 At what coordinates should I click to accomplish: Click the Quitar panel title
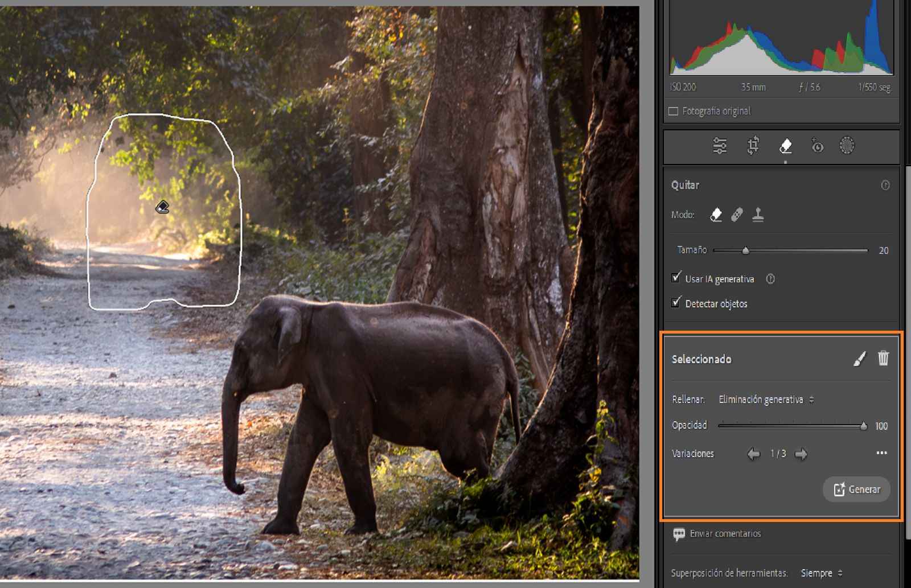[685, 185]
